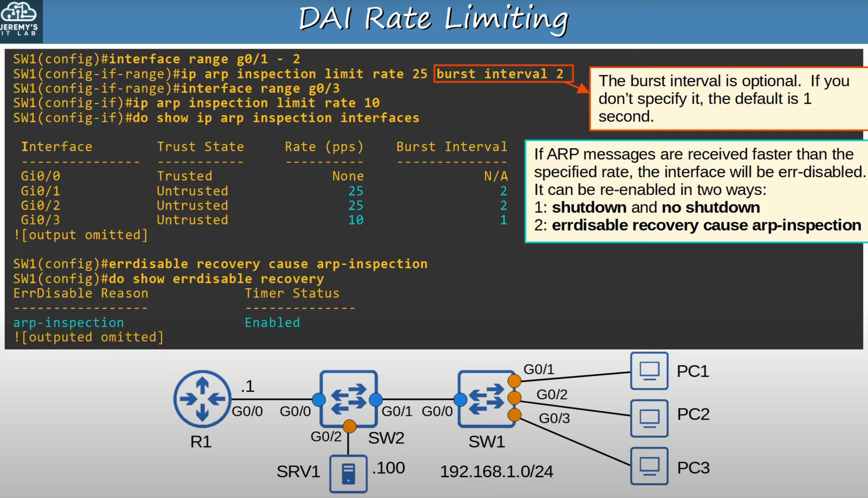Click the PC2 computer icon
The width and height of the screenshot is (868, 498).
pyautogui.click(x=649, y=418)
